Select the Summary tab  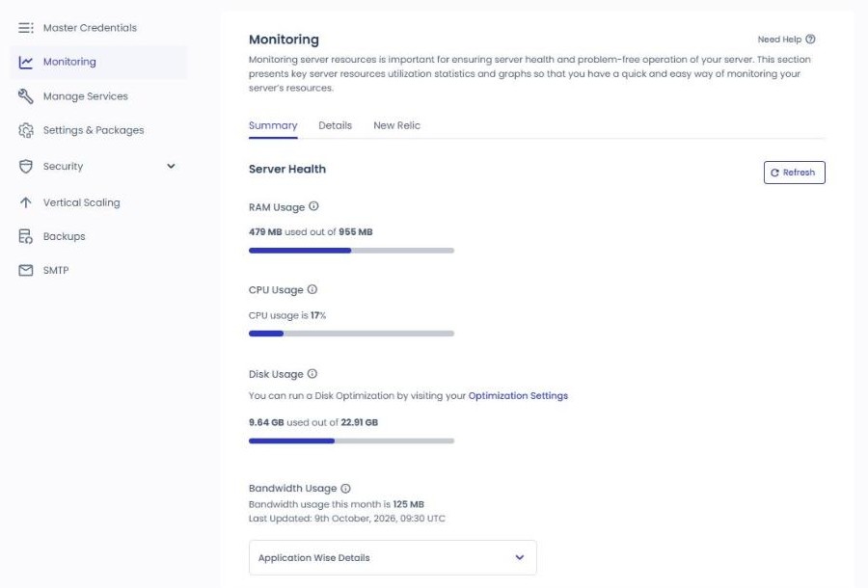(273, 125)
